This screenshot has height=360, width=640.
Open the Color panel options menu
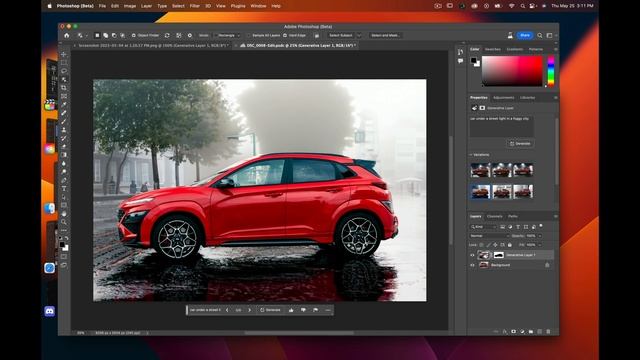point(556,49)
